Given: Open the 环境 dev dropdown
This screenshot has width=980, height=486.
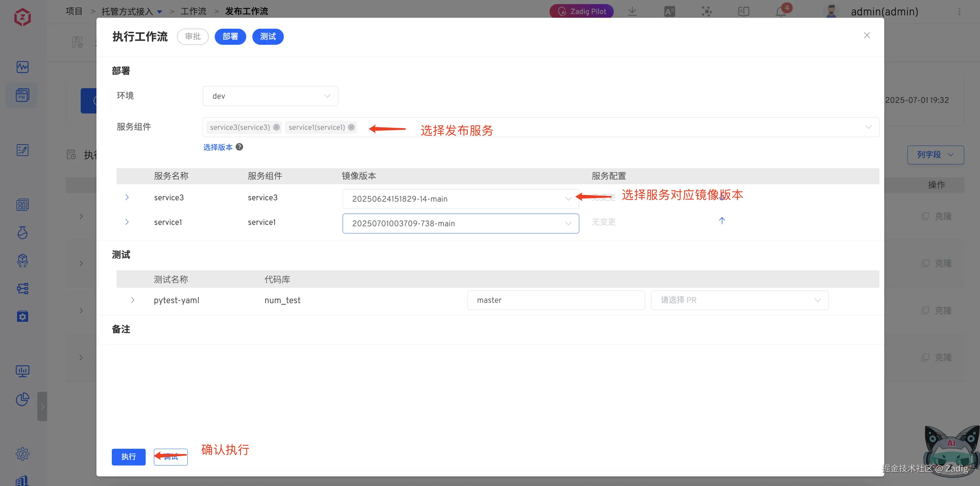Looking at the screenshot, I should click(x=270, y=96).
